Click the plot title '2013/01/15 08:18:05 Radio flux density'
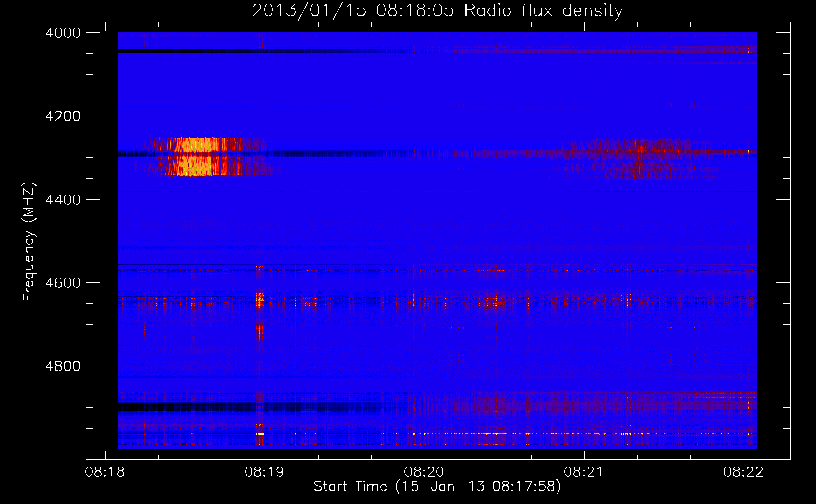 click(x=437, y=11)
